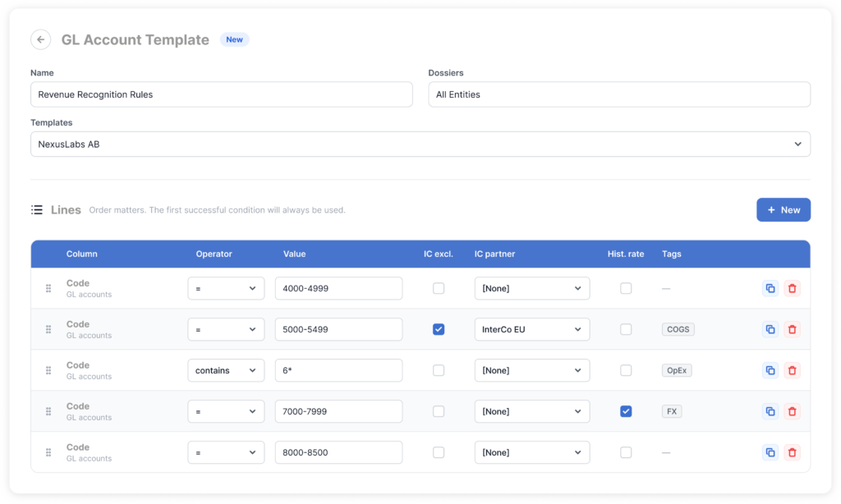Click the Value column header
This screenshot has width=841, height=504.
295,254
